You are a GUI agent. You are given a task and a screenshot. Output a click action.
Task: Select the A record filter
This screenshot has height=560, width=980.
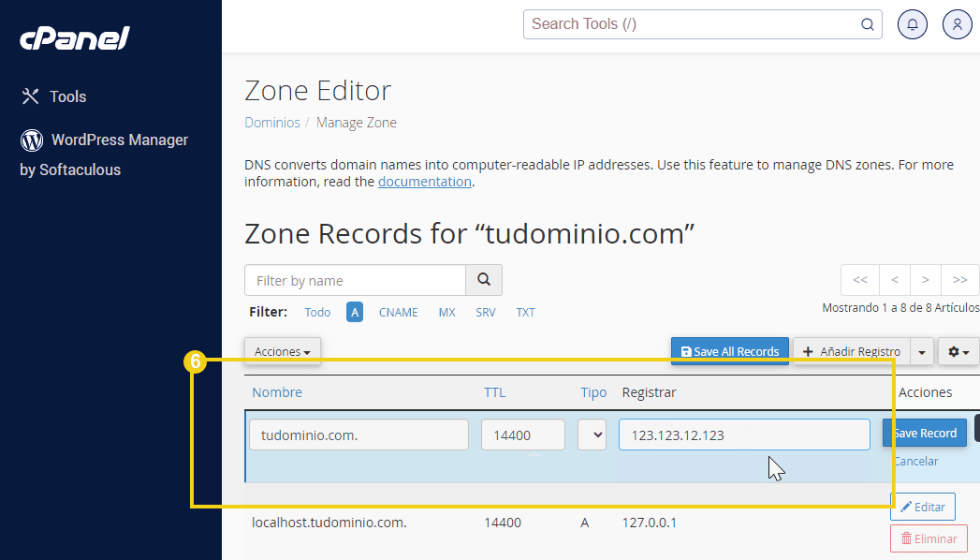click(x=355, y=312)
